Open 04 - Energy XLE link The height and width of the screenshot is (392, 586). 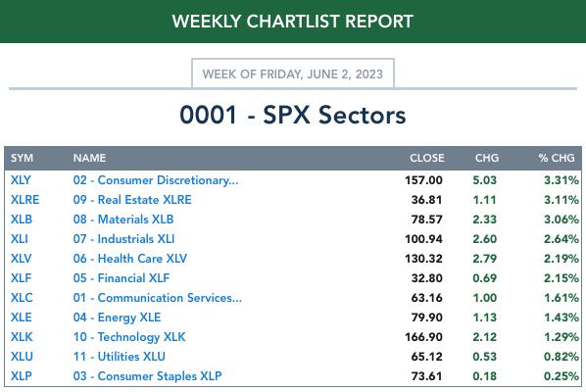[117, 318]
